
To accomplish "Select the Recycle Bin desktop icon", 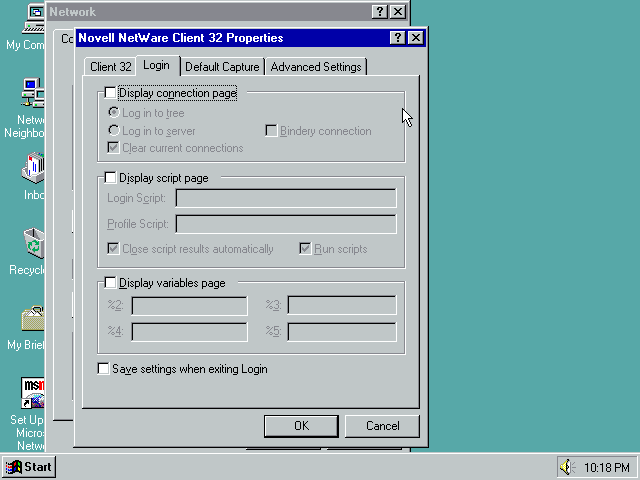I will [x=34, y=243].
